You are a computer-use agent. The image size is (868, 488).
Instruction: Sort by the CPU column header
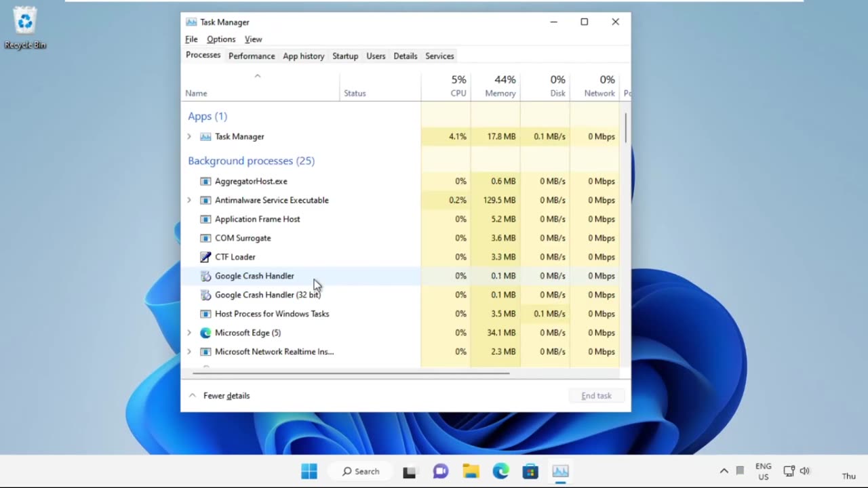pyautogui.click(x=446, y=86)
